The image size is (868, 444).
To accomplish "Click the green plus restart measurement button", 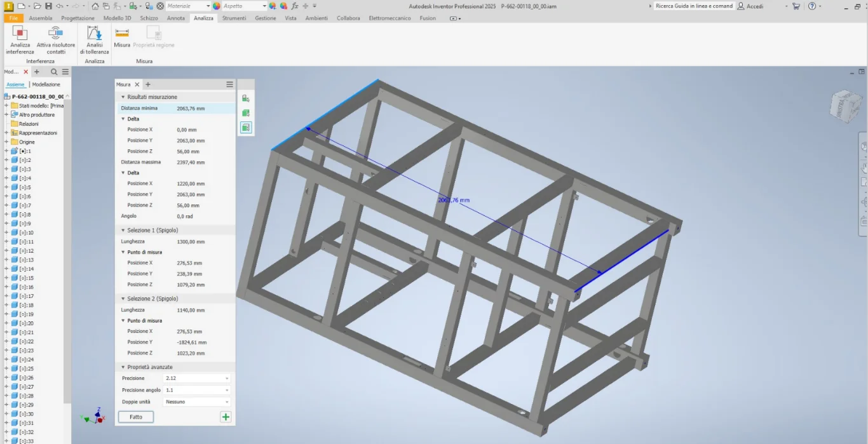I will [226, 417].
